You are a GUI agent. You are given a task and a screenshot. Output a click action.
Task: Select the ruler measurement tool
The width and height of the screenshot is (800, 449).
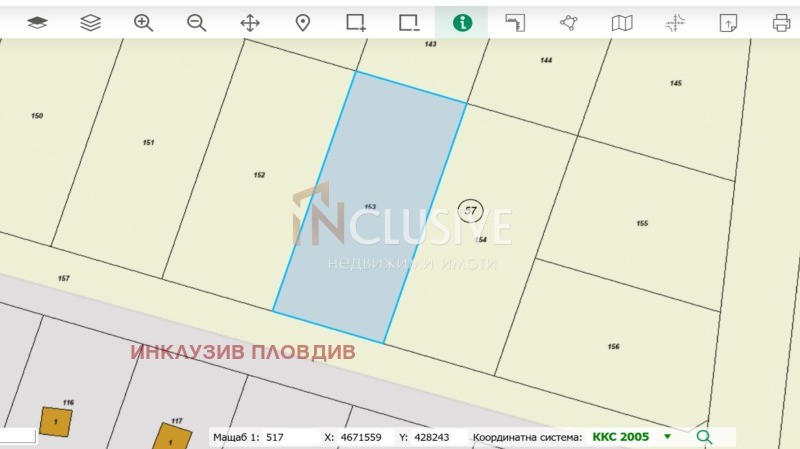(515, 22)
